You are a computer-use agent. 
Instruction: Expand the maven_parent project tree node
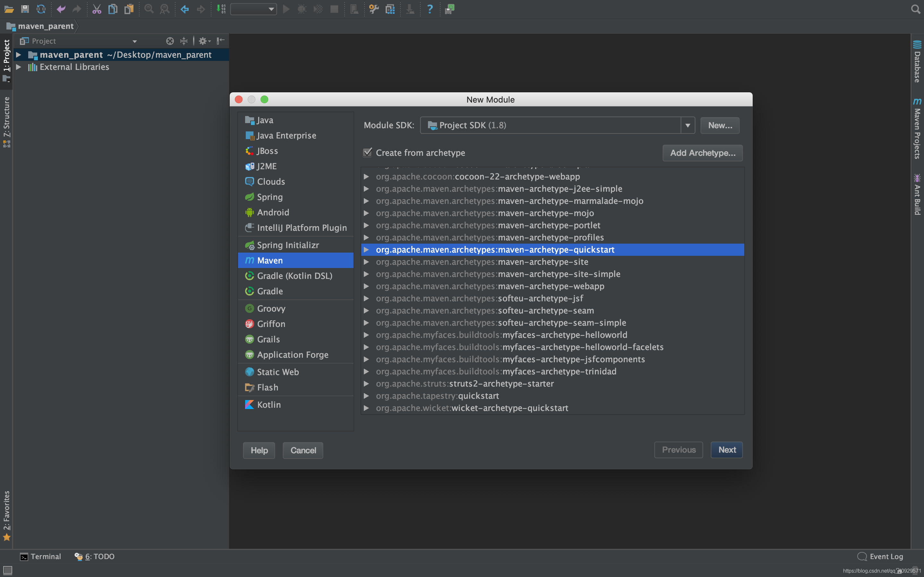(x=18, y=54)
